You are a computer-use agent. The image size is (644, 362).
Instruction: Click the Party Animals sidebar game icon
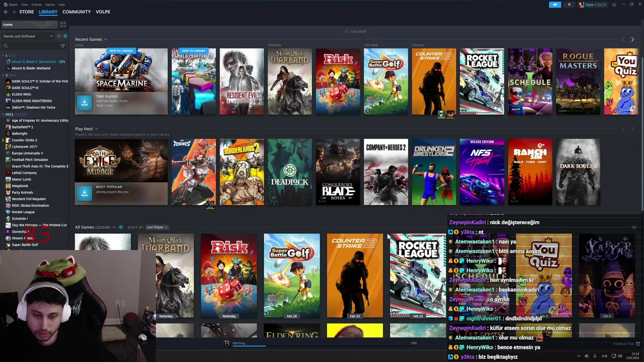point(8,193)
